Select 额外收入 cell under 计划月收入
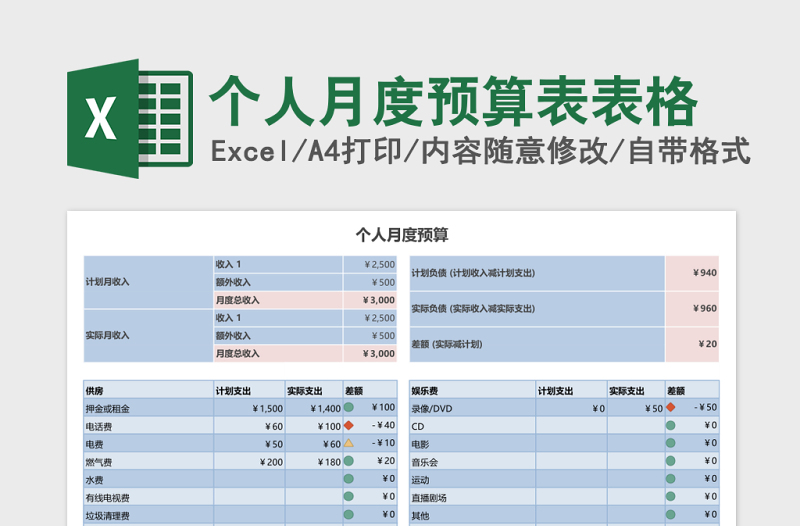Viewport: 800px width, 526px height. coord(278,282)
